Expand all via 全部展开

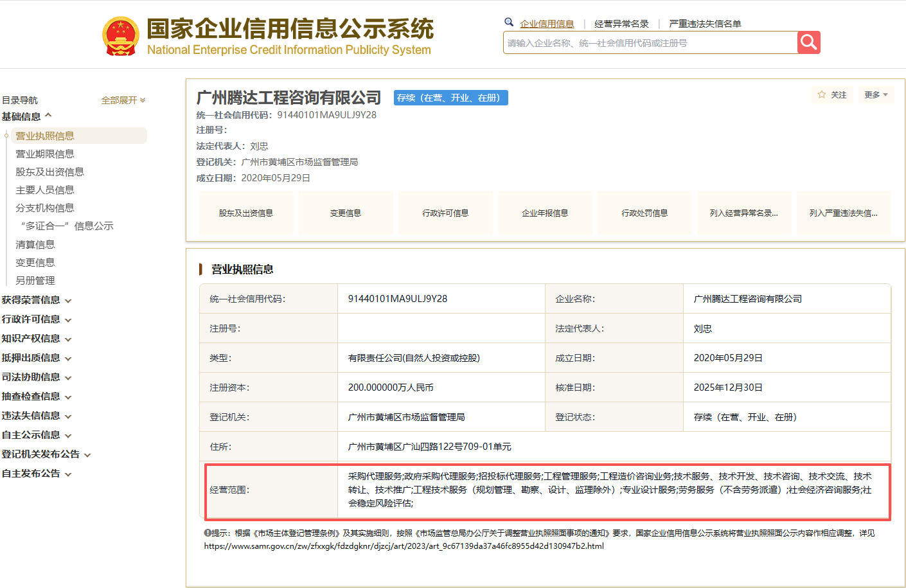pyautogui.click(x=123, y=100)
